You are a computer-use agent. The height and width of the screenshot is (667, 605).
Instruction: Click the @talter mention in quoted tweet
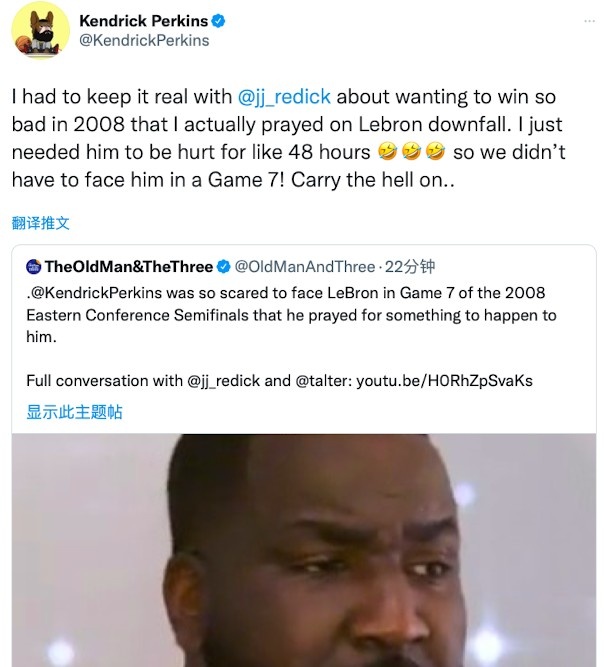pyautogui.click(x=322, y=380)
